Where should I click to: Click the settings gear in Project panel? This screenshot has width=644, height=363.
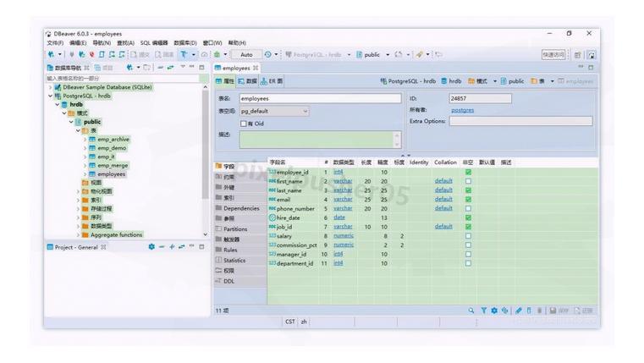(151, 247)
